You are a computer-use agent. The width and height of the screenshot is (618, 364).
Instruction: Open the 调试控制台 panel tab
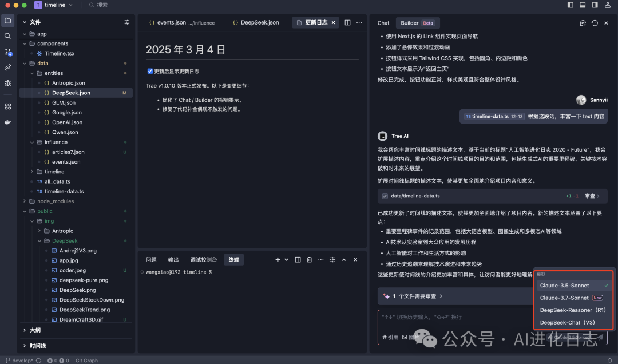click(203, 259)
